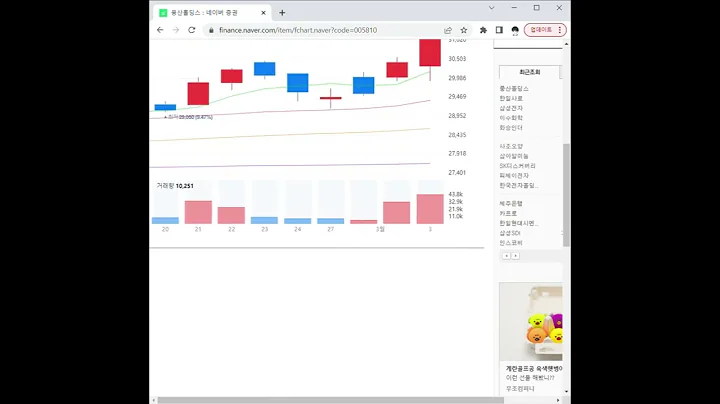The image size is (720, 404).
Task: Click the volume bar for day 21
Action: click(x=198, y=212)
